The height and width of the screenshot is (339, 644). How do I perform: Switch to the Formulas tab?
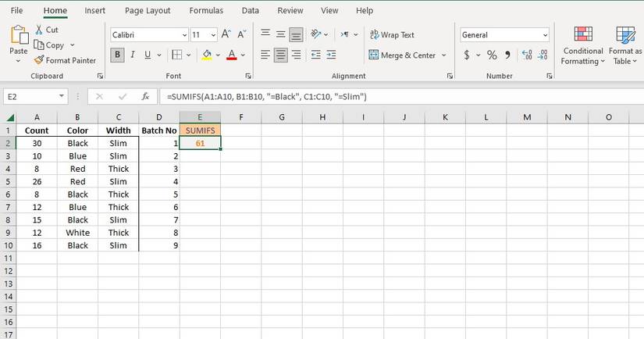pyautogui.click(x=206, y=10)
